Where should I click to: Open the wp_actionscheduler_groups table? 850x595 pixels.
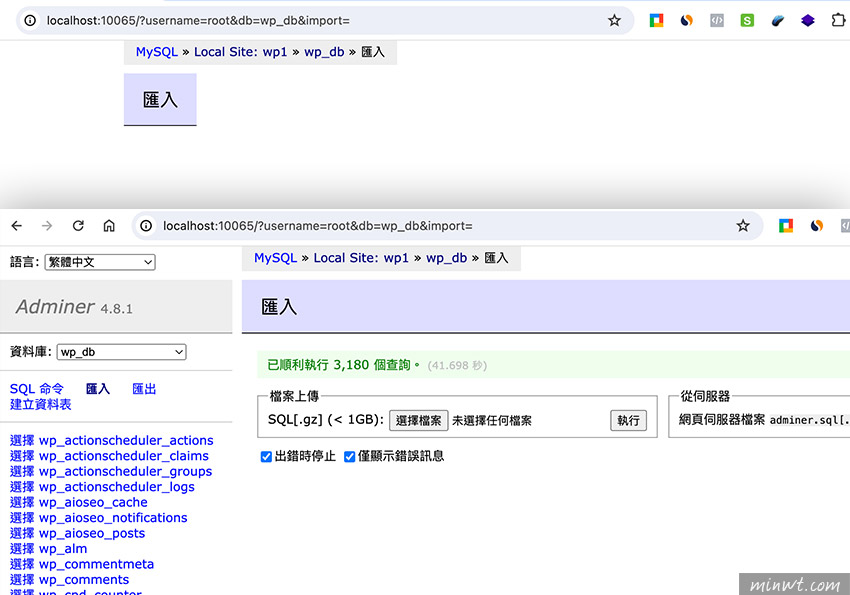pos(125,471)
